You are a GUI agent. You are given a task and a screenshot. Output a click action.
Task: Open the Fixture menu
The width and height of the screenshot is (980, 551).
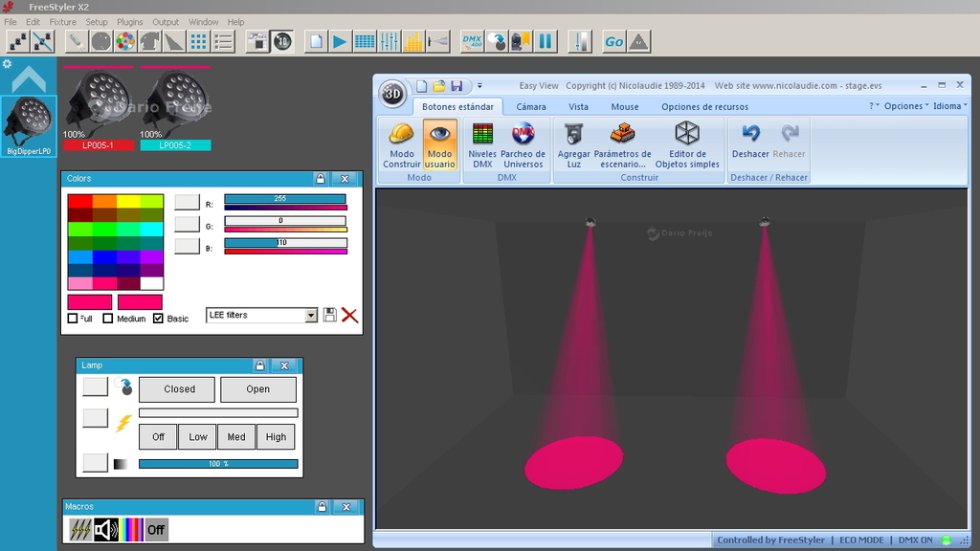click(x=62, y=22)
